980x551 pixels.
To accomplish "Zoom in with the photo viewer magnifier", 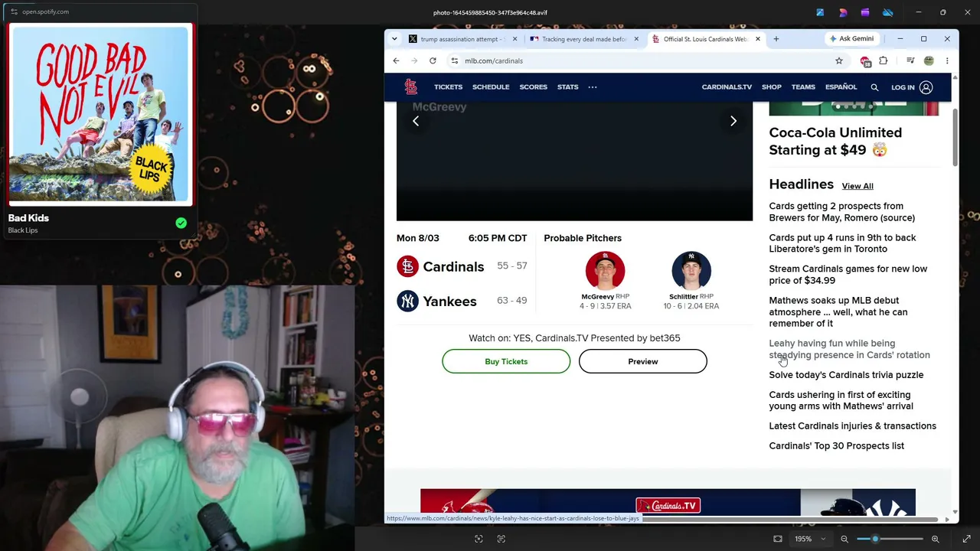I will pos(935,539).
